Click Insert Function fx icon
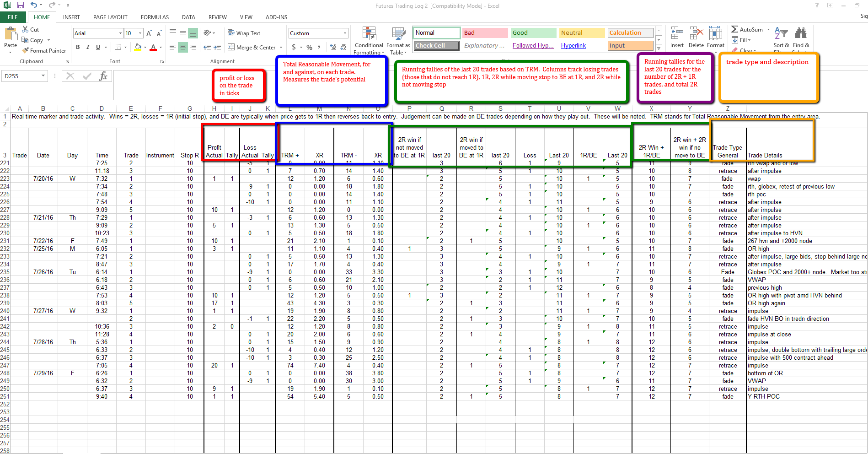This screenshot has width=868, height=454. pyautogui.click(x=103, y=76)
